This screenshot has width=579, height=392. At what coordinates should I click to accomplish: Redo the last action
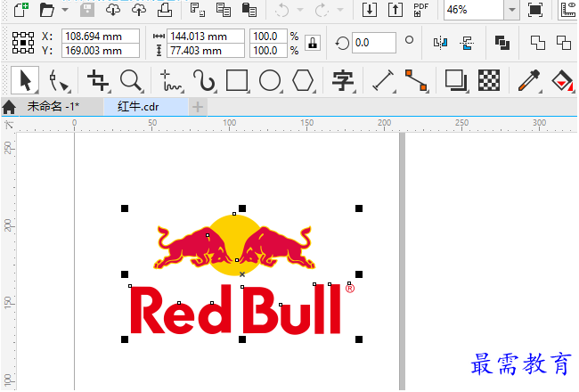pyautogui.click(x=322, y=10)
